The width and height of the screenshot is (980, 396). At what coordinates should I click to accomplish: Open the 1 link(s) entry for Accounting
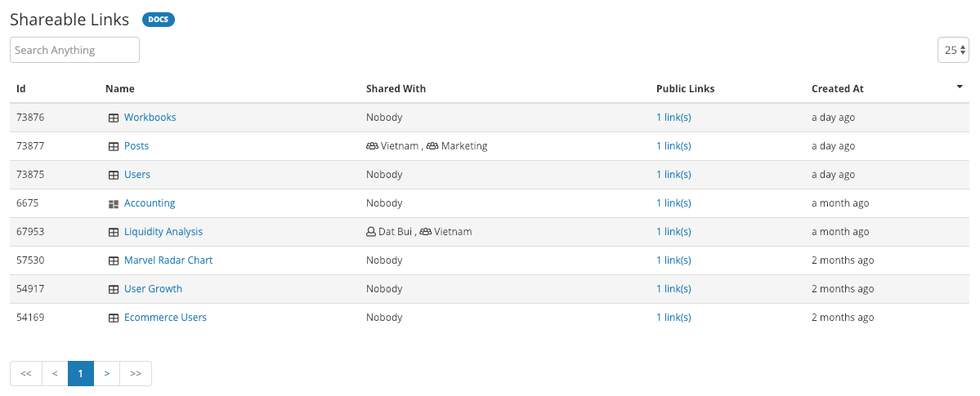click(673, 203)
